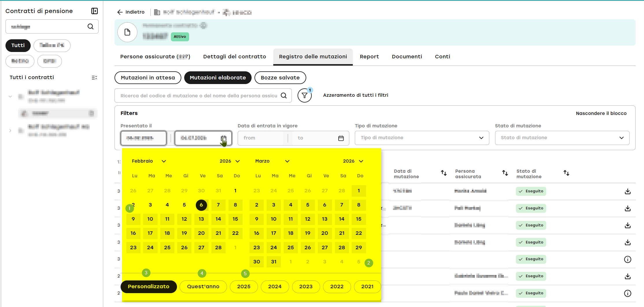
Task: Open the Documenti tab
Action: pyautogui.click(x=407, y=57)
